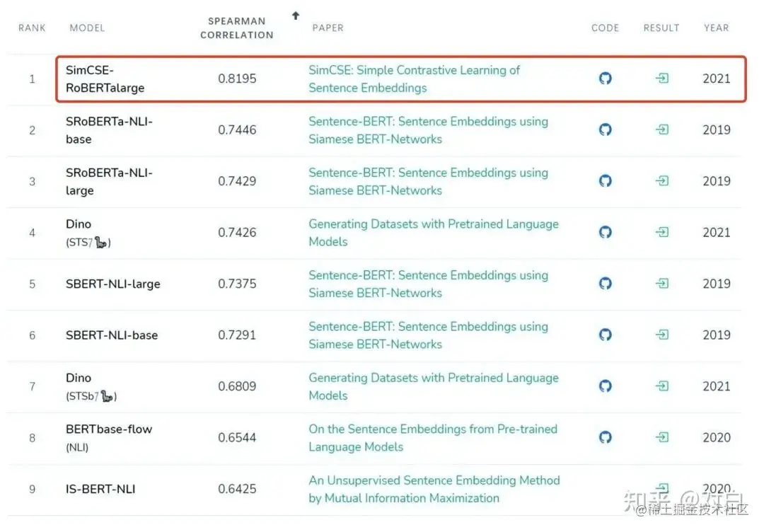Select the SRoBERTa-NLI-base model name
This screenshot has width=764, height=532.
pyautogui.click(x=109, y=130)
